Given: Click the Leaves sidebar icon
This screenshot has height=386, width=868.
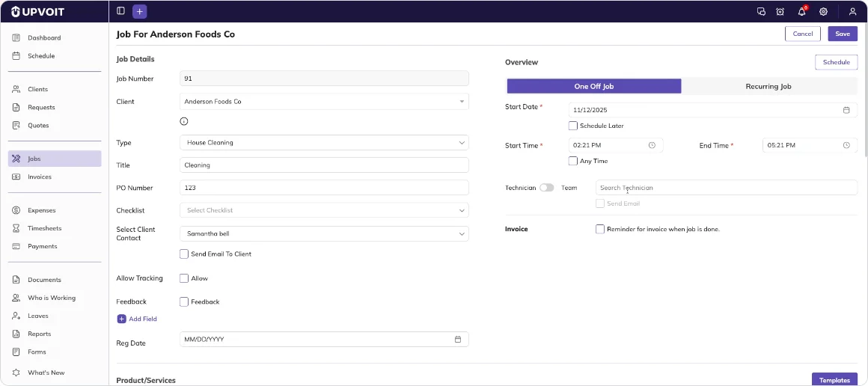Looking at the screenshot, I should coord(16,316).
